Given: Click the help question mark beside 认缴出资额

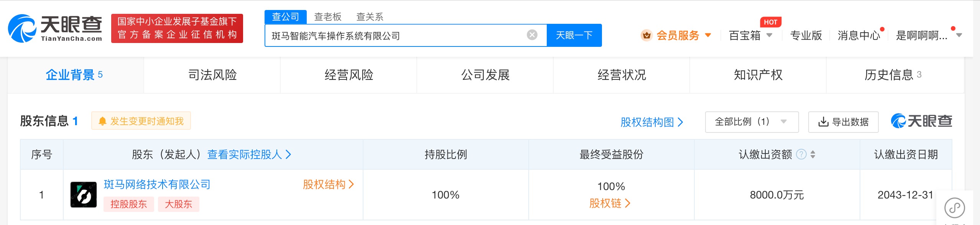Looking at the screenshot, I should click(x=801, y=154).
